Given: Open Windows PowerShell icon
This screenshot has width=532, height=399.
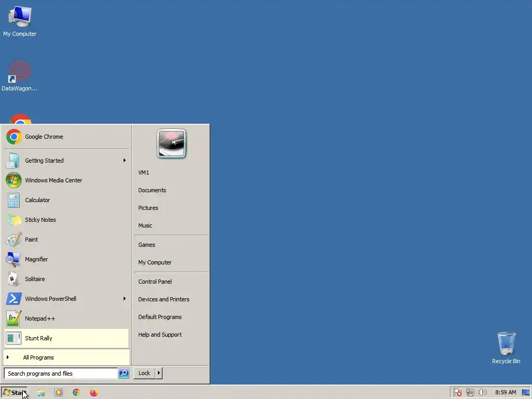Looking at the screenshot, I should (13, 299).
